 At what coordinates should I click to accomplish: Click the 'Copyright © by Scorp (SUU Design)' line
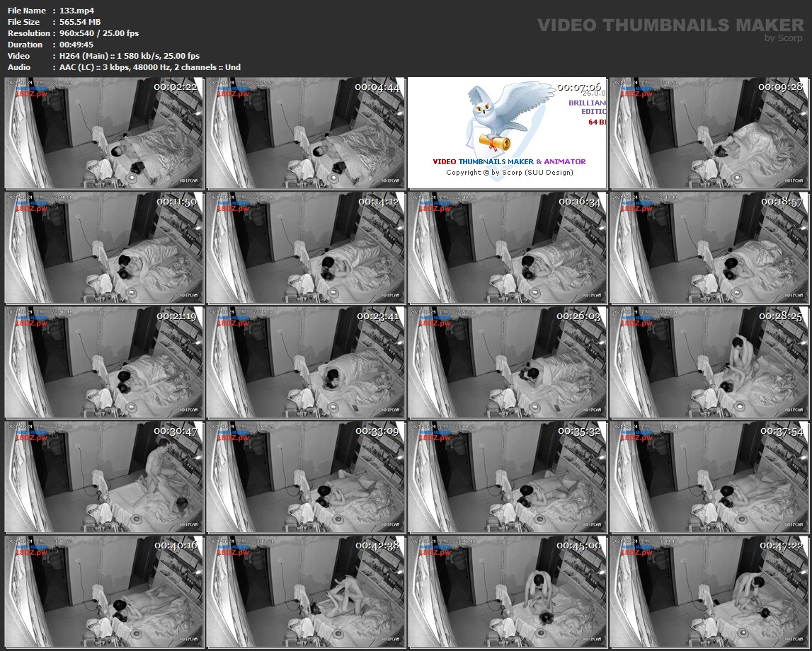tap(510, 173)
